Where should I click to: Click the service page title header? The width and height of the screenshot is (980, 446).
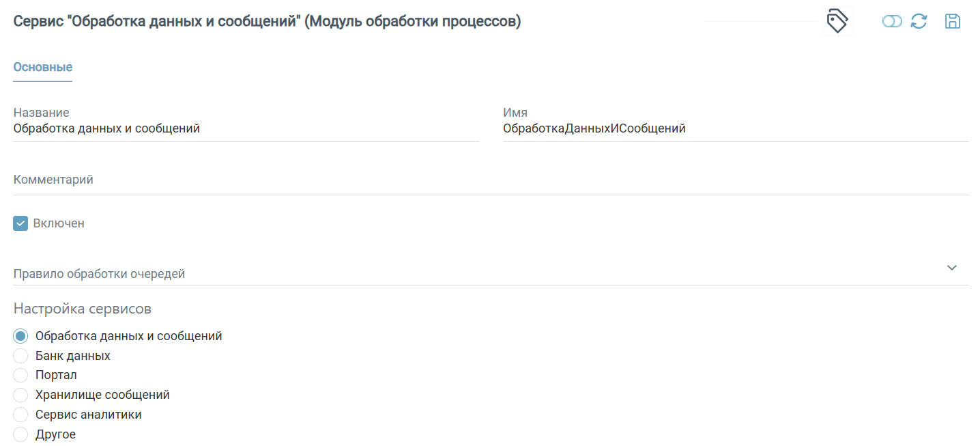tap(266, 21)
